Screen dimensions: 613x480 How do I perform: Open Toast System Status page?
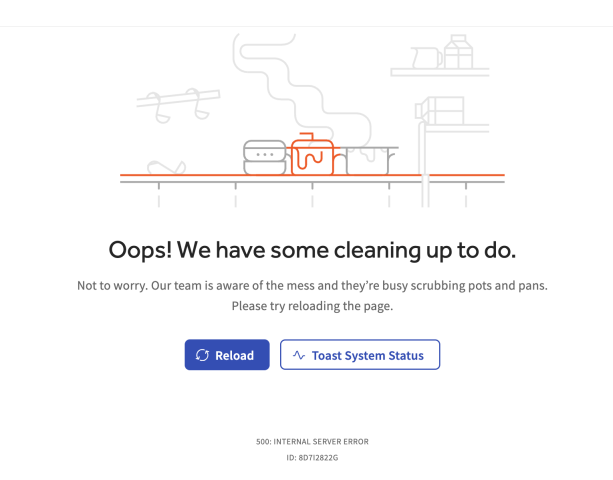(x=360, y=355)
